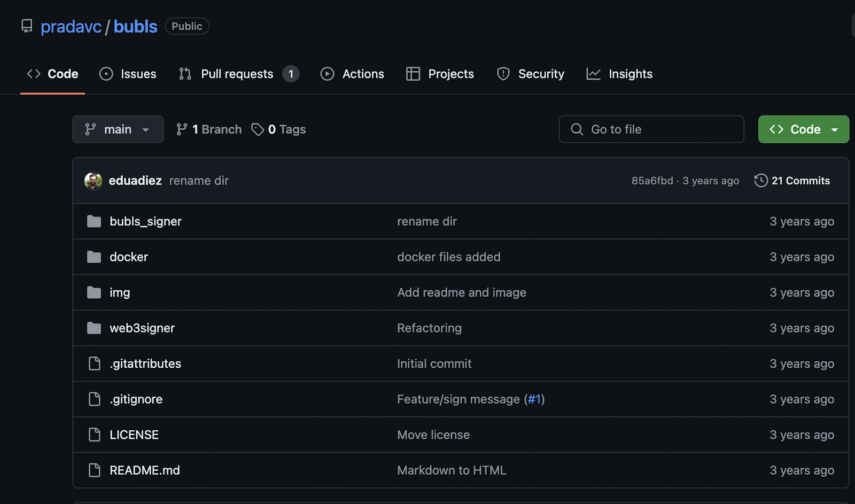Click the Go to file search field
The width and height of the screenshot is (855, 504).
pos(651,129)
